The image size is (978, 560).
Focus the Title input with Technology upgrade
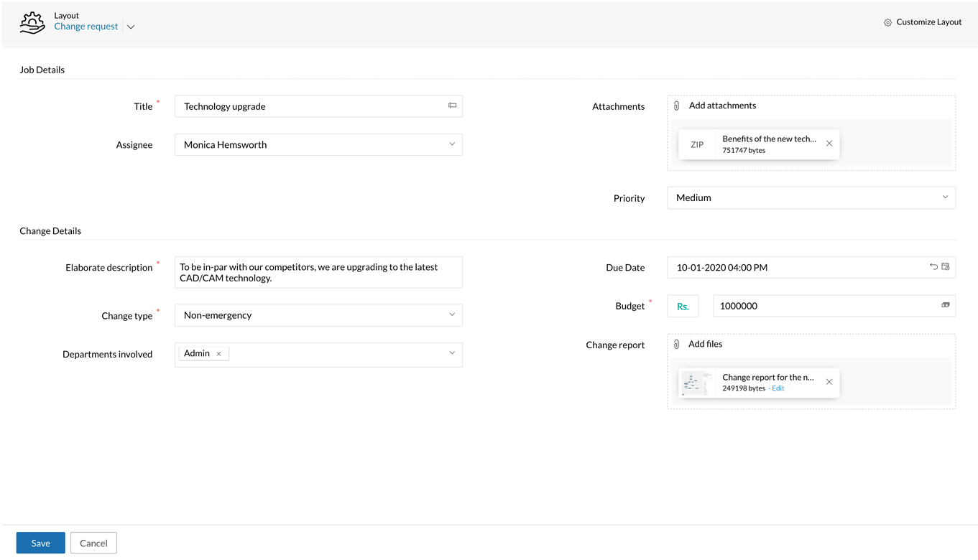click(x=318, y=106)
